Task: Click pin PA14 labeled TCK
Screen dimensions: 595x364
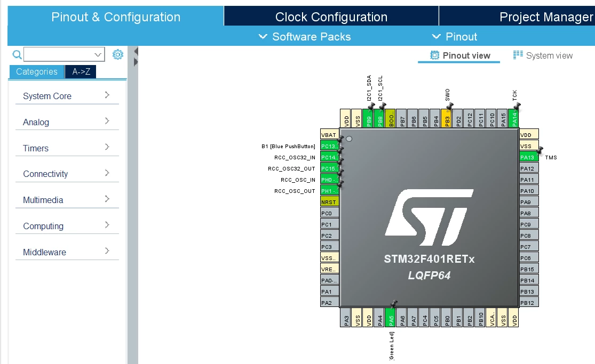Action: (x=513, y=118)
